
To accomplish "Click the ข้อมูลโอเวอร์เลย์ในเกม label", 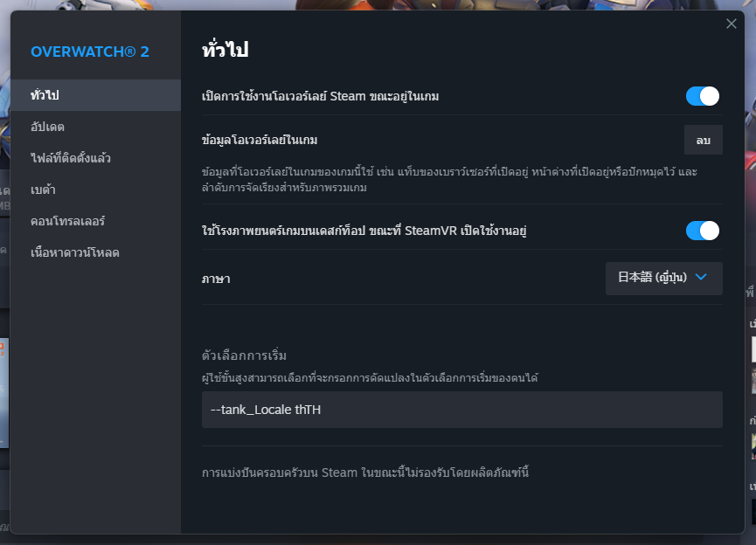I will point(260,141).
